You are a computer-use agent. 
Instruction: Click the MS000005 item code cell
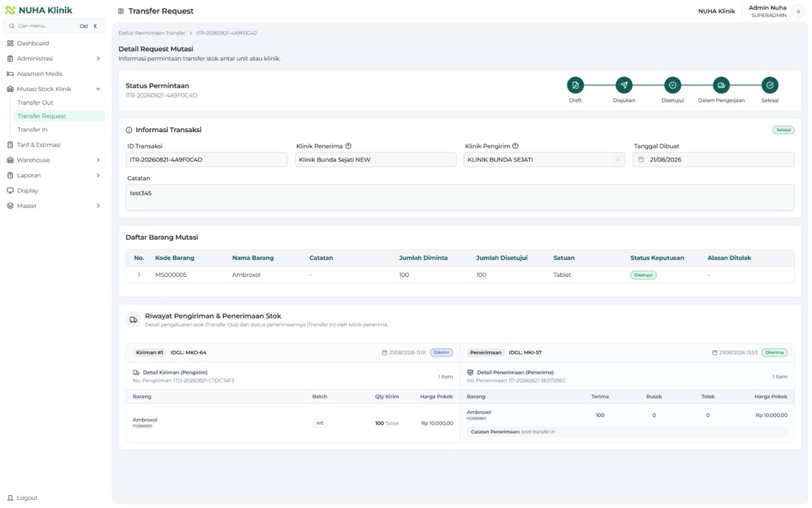tap(171, 275)
